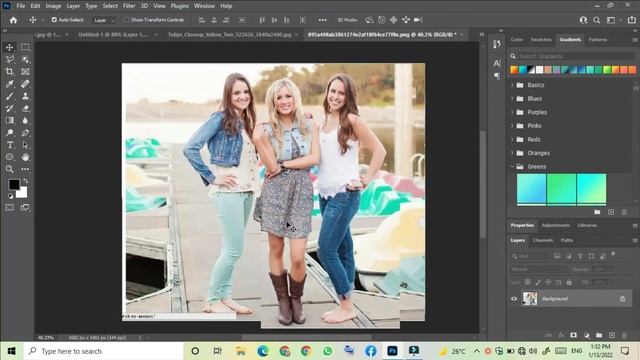Screen dimensions: 640x360
Task: Click the Search Gradients field
Action: pos(576,56)
